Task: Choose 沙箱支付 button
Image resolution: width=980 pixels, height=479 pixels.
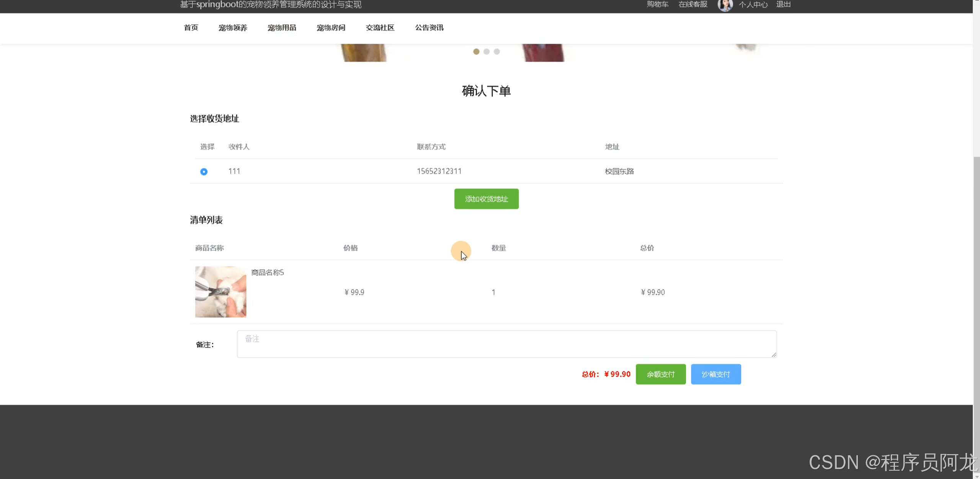Action: (x=715, y=374)
